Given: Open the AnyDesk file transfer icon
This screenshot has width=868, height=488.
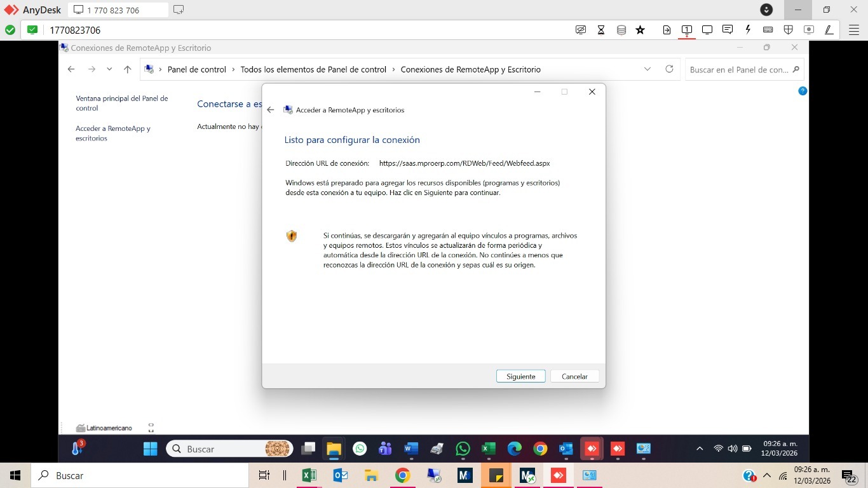Looking at the screenshot, I should (x=667, y=30).
